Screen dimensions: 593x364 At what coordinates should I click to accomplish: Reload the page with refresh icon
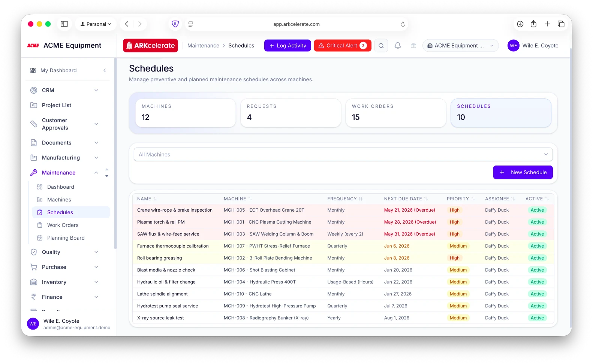tap(403, 24)
